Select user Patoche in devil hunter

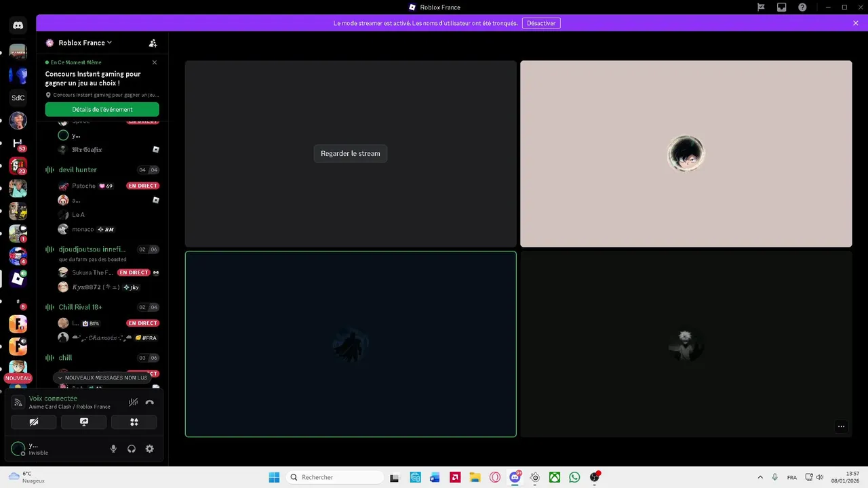pos(84,186)
